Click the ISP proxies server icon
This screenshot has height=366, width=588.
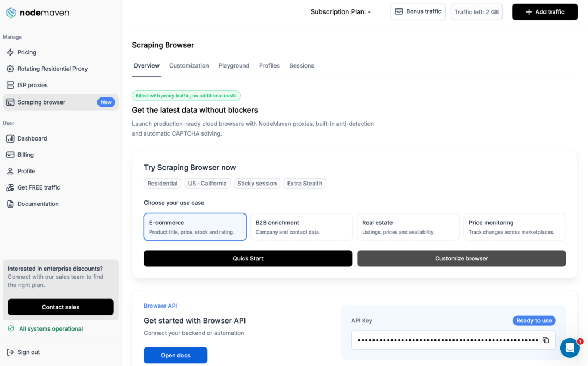[10, 85]
